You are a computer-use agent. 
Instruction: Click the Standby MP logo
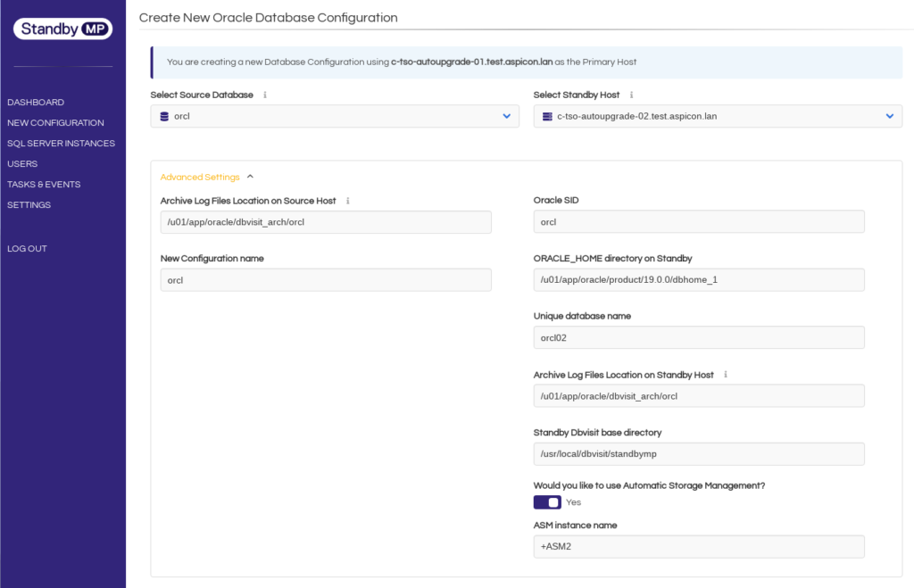click(63, 29)
